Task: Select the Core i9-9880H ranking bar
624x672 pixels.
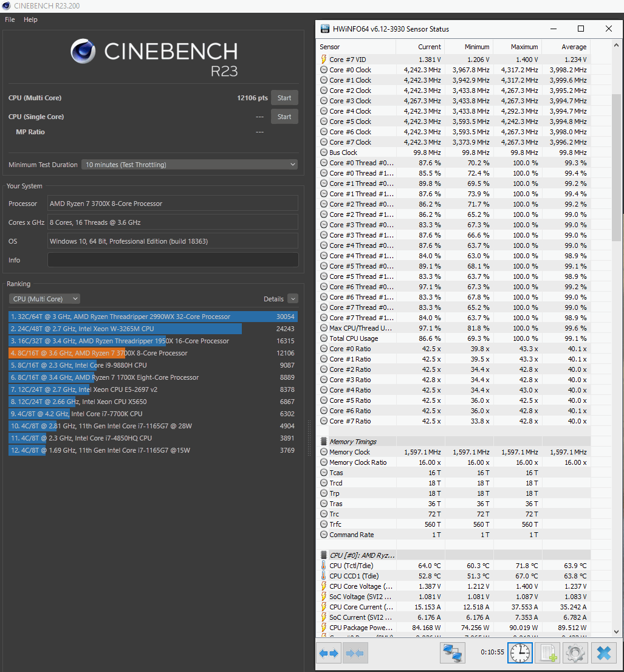Action: 153,365
